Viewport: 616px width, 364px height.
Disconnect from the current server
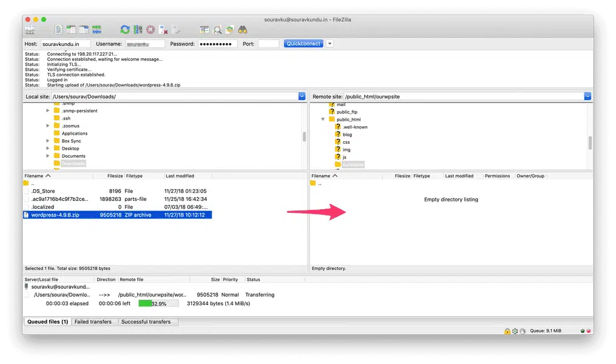[x=163, y=29]
